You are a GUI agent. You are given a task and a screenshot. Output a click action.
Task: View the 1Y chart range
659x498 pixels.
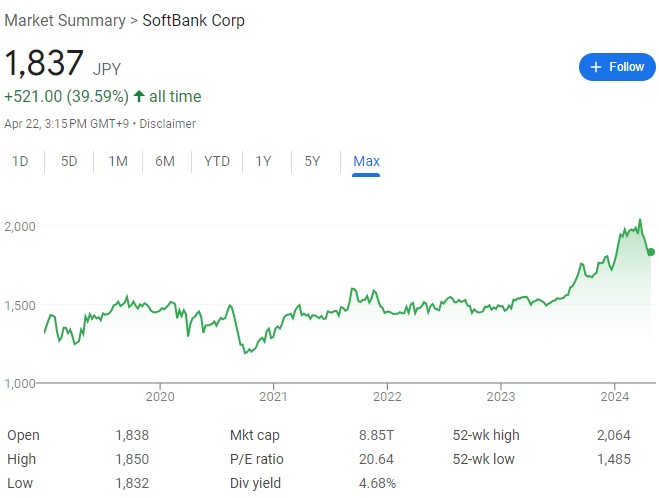click(x=264, y=161)
